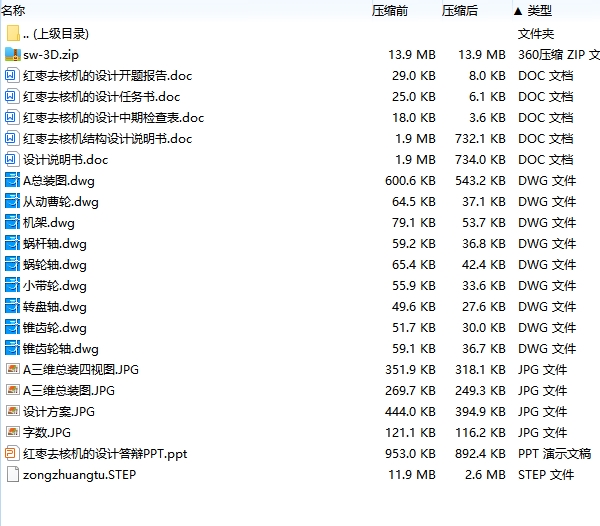This screenshot has width=600, height=526.
Task: Click the image icon for 设计方案.JPG
Action: [x=13, y=411]
